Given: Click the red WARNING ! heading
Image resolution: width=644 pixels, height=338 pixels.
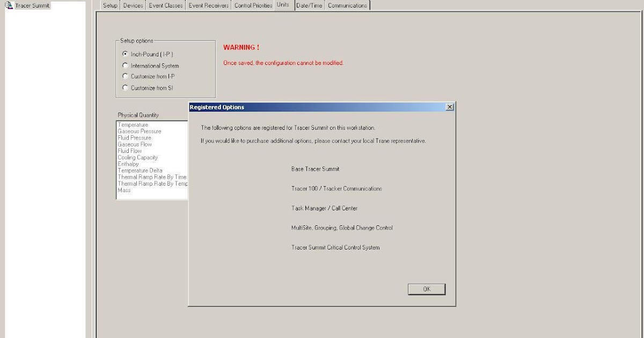Looking at the screenshot, I should tap(241, 47).
